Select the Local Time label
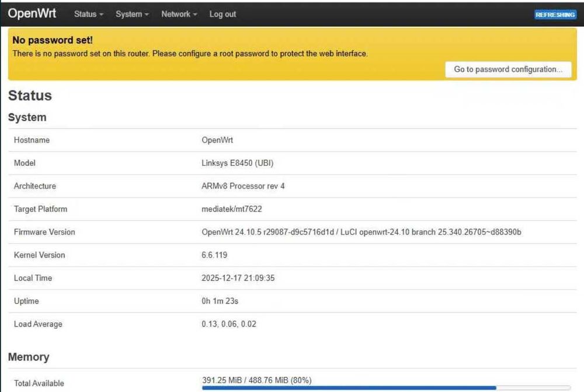This screenshot has height=392, width=584. (x=33, y=278)
